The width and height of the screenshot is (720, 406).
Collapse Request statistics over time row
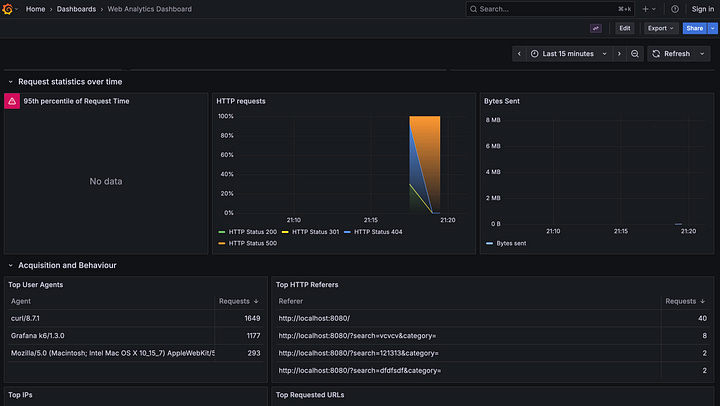point(11,82)
